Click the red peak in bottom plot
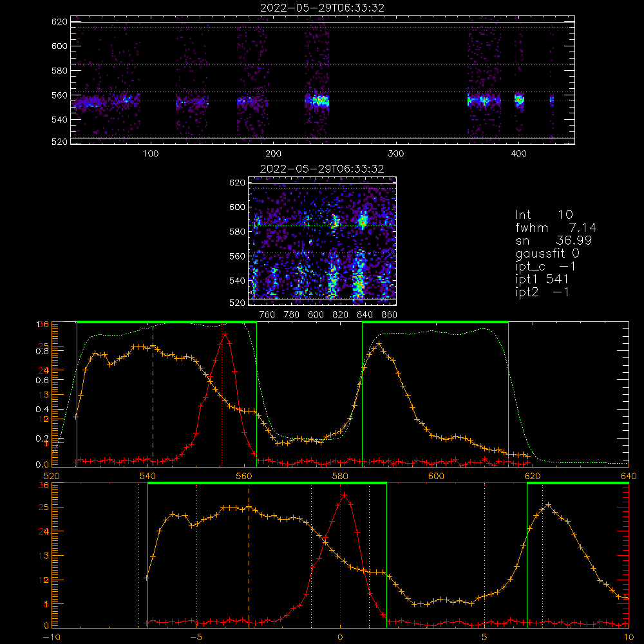The width and height of the screenshot is (644, 644). (344, 495)
